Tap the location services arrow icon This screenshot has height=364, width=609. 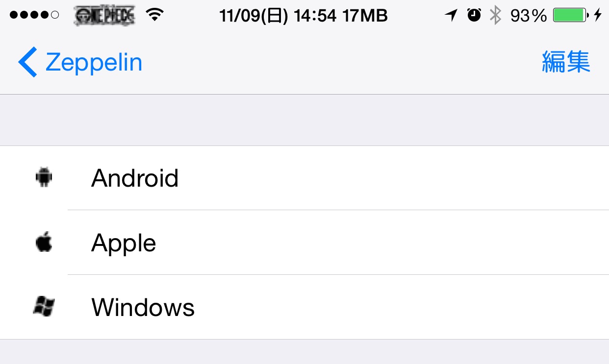(x=451, y=16)
